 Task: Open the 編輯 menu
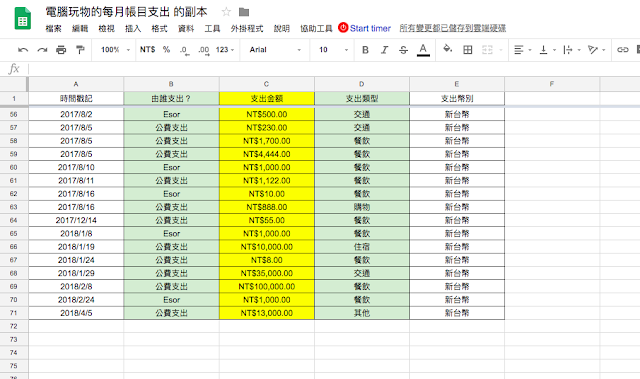point(80,28)
